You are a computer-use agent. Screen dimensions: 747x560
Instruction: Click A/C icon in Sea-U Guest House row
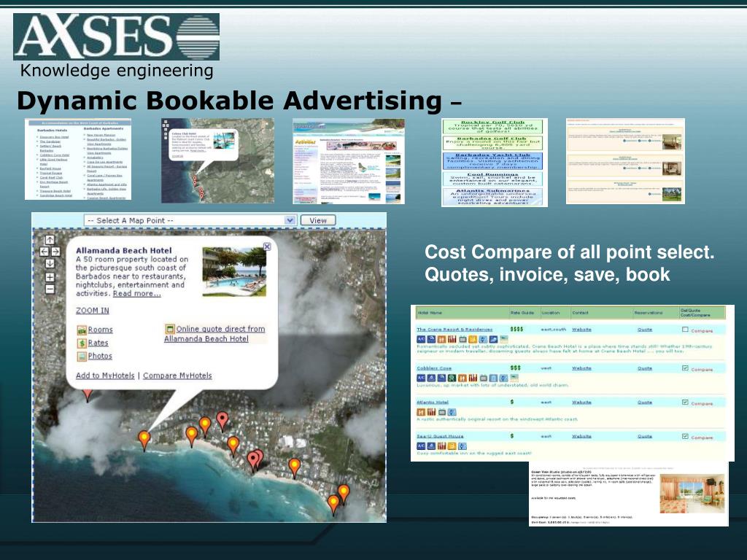pos(421,446)
